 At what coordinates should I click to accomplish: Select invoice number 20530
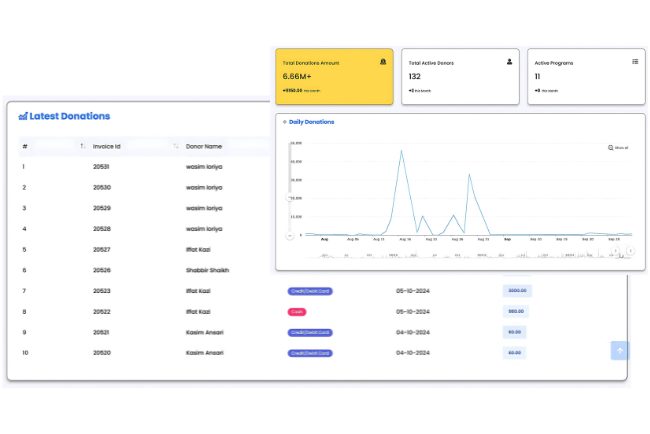point(102,187)
